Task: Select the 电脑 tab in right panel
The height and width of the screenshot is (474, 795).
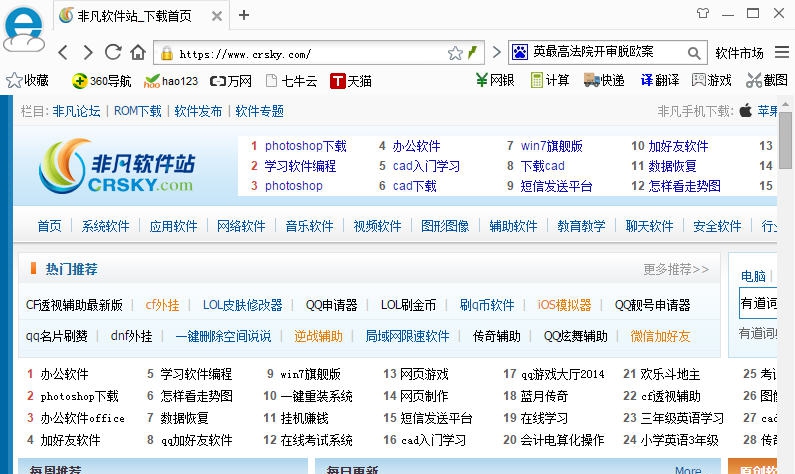Action: (x=753, y=276)
